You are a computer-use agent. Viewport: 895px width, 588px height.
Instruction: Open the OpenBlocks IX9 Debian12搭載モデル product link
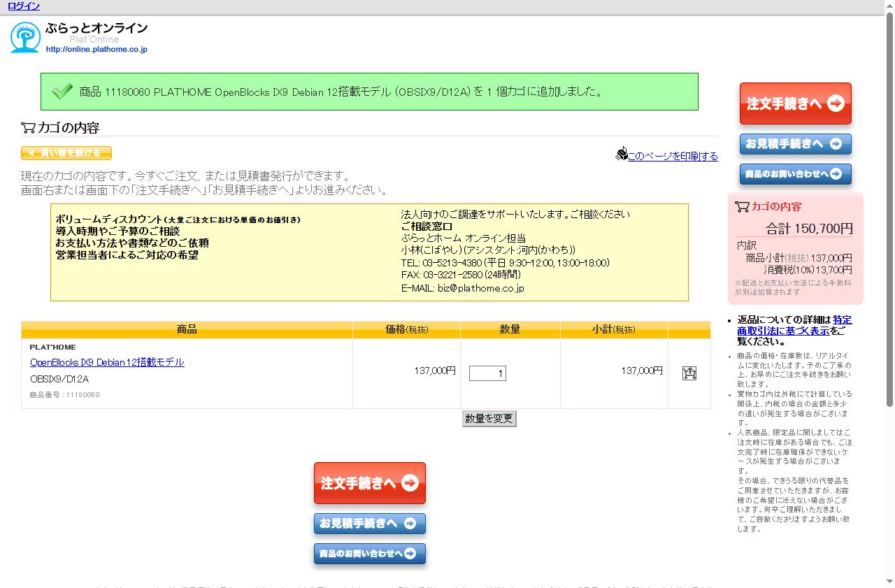[107, 362]
